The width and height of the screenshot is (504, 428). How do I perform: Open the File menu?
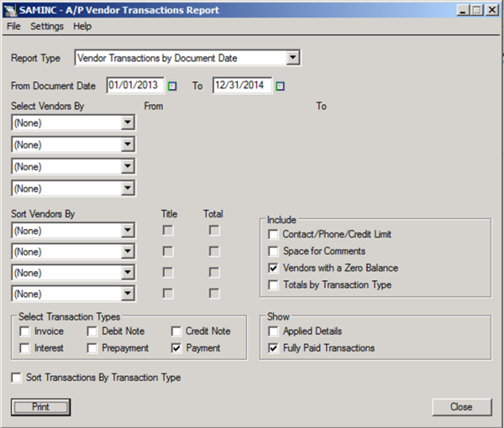click(13, 26)
